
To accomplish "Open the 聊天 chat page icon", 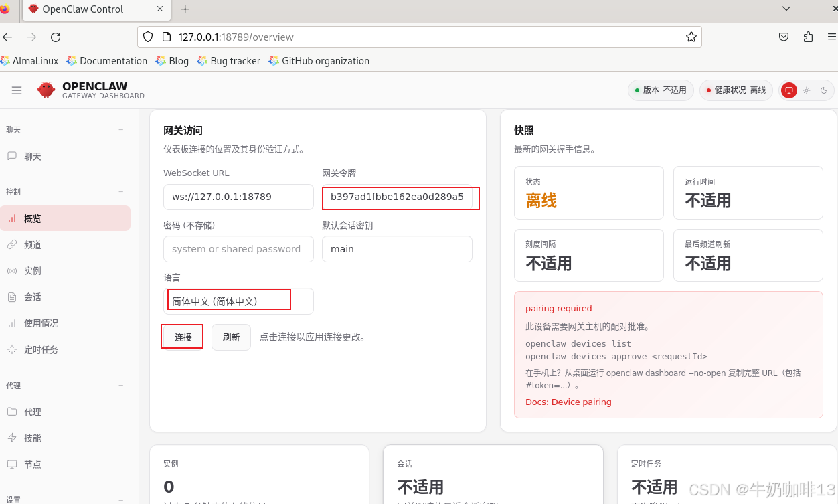I will click(12, 156).
